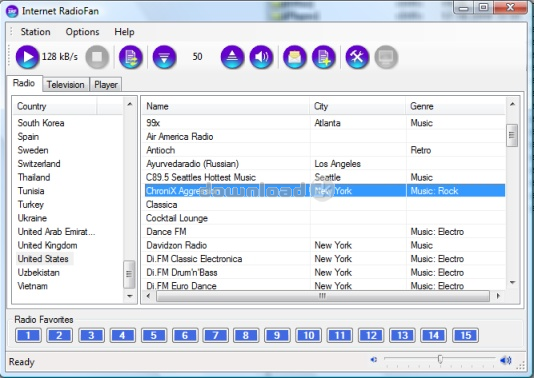534x378 pixels.
Task: Click Radio Favorites button 5
Action: pos(154,335)
